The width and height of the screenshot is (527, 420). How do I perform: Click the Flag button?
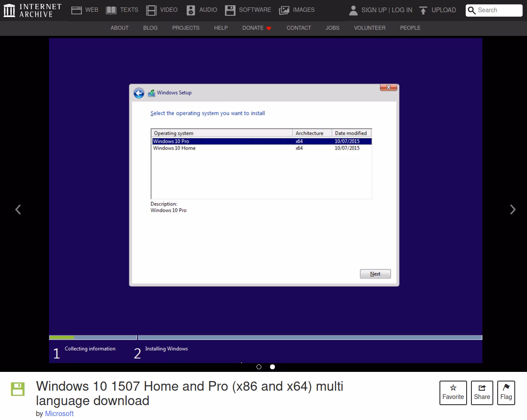point(506,393)
